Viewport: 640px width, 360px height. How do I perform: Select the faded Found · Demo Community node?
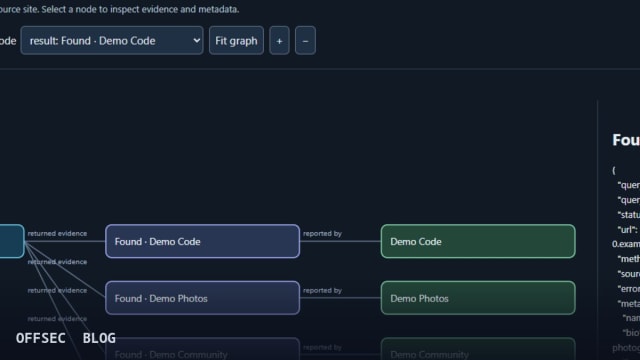click(202, 349)
